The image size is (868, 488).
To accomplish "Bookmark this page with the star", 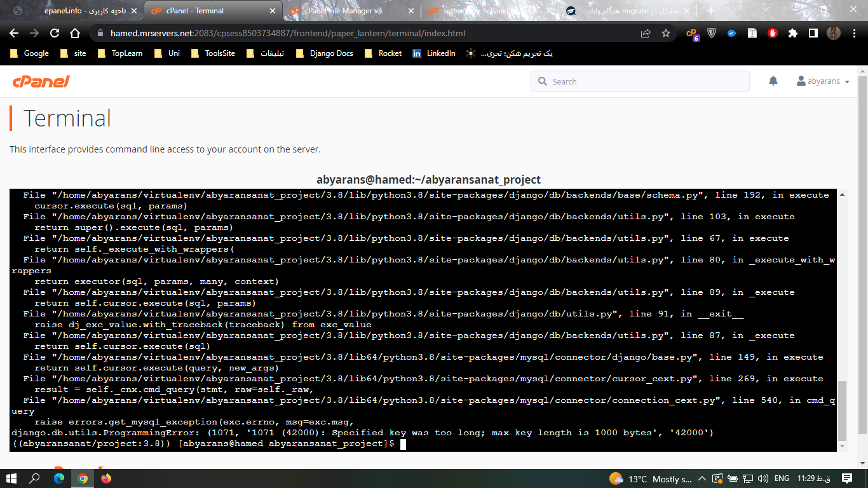I will click(666, 33).
